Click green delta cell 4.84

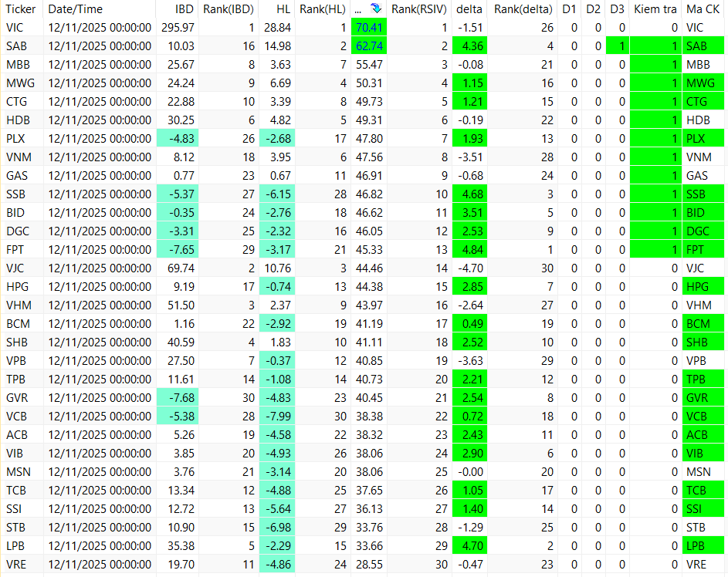[x=470, y=249]
